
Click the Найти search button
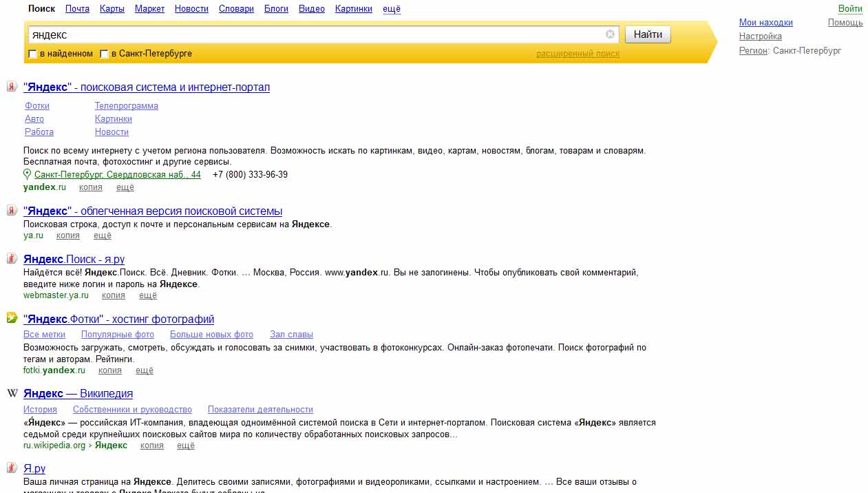tap(648, 34)
